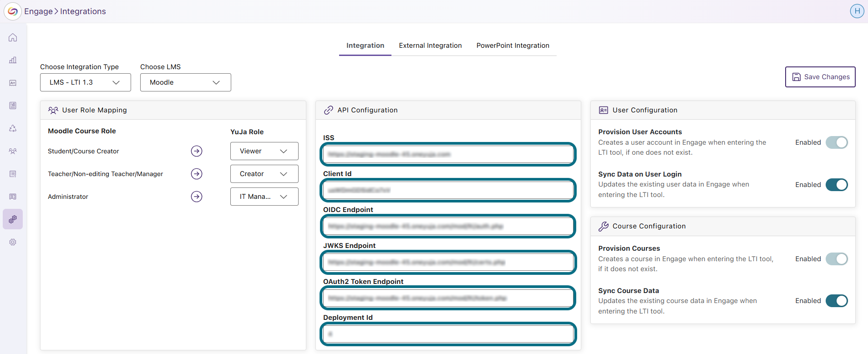Open the Choose Integration Type dropdown

(86, 82)
